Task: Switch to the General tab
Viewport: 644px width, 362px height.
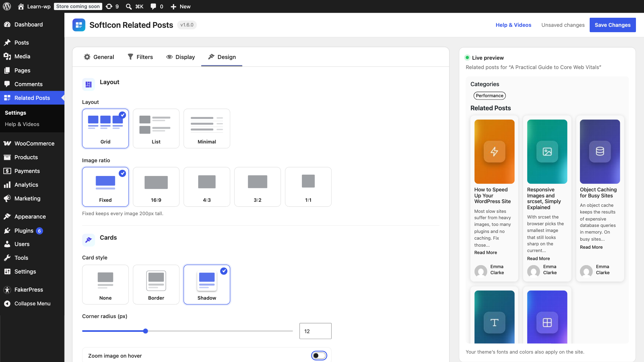Action: [x=99, y=57]
